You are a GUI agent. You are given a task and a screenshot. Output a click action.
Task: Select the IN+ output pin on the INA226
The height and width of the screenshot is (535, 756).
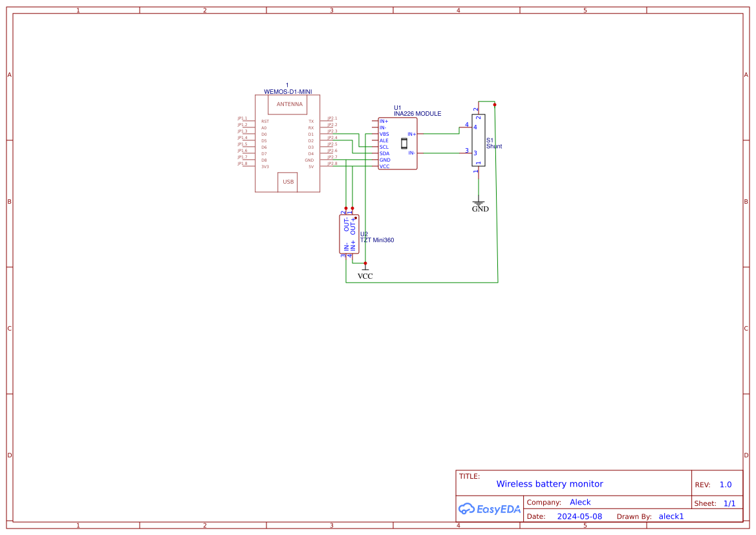pyautogui.click(x=411, y=133)
